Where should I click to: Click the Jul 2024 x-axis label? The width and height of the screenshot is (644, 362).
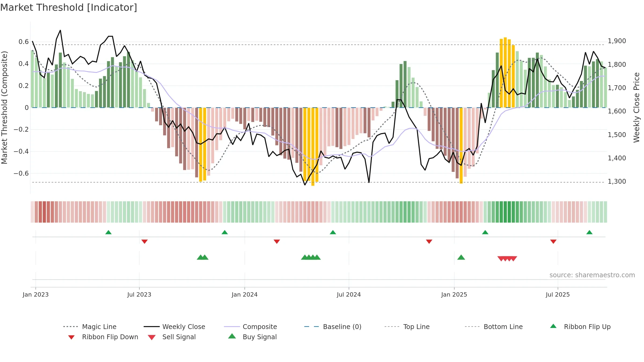point(349,295)
